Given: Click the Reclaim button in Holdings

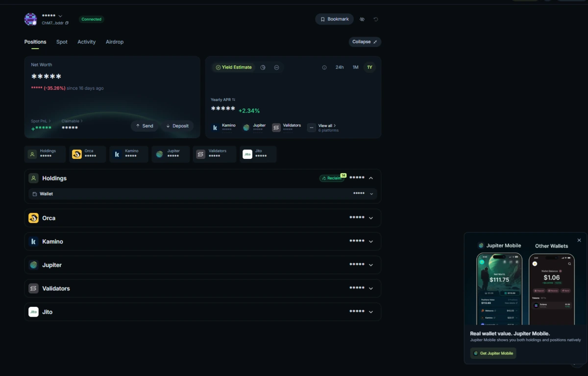Looking at the screenshot, I should (333, 178).
